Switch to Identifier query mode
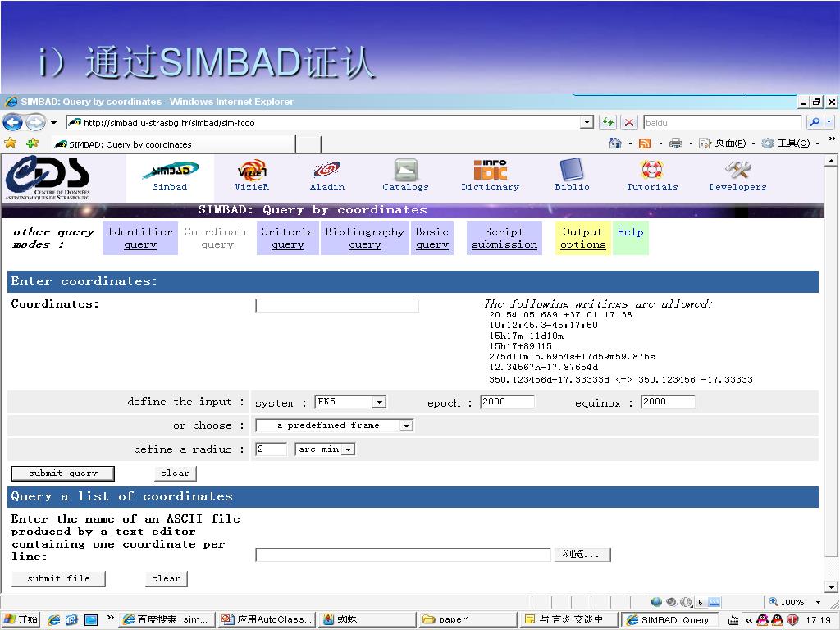Image resolution: width=840 pixels, height=630 pixels. click(139, 239)
